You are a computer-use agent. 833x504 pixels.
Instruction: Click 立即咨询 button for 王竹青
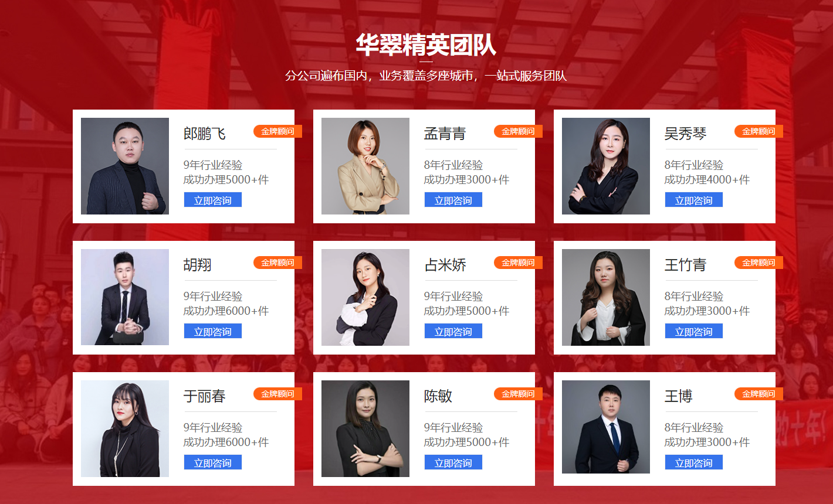point(694,332)
